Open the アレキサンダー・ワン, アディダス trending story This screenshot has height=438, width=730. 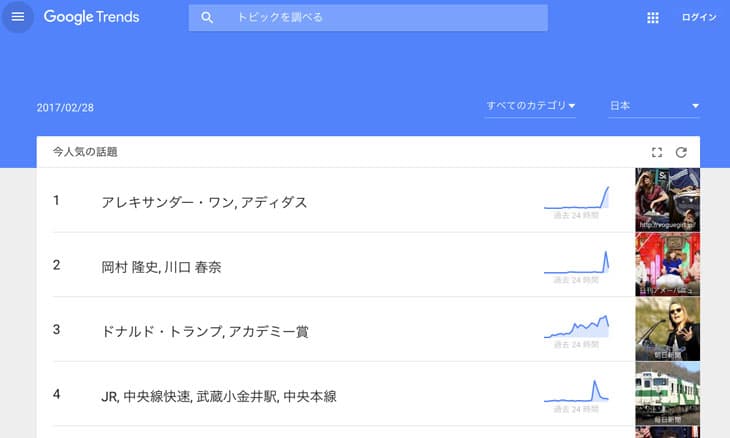pos(204,202)
